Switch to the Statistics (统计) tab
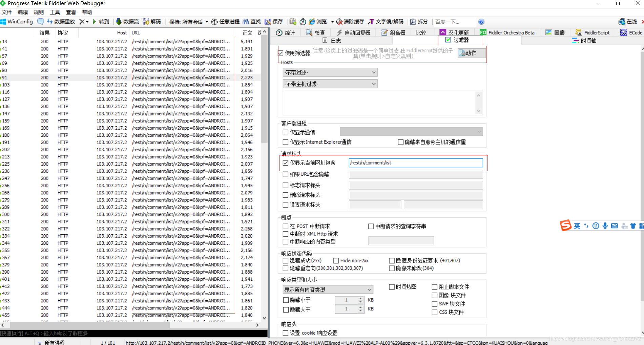This screenshot has width=644, height=345. tap(285, 33)
